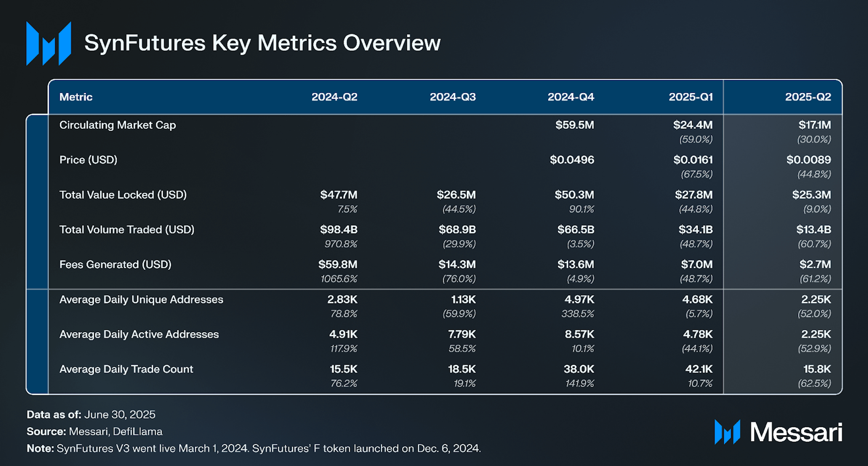Screen dimensions: 868x466
Task: Click the $13.4B volume value for 2025-Q2
Action: coord(814,230)
